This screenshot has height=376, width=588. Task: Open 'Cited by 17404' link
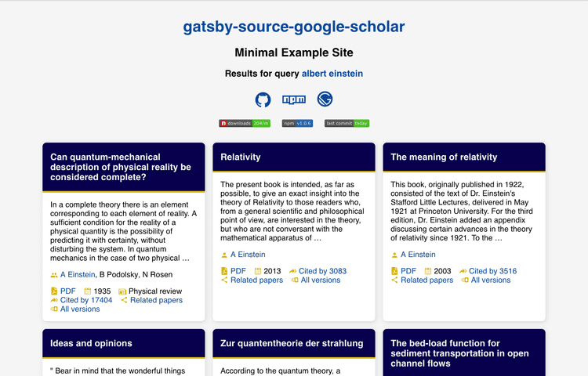click(x=86, y=300)
